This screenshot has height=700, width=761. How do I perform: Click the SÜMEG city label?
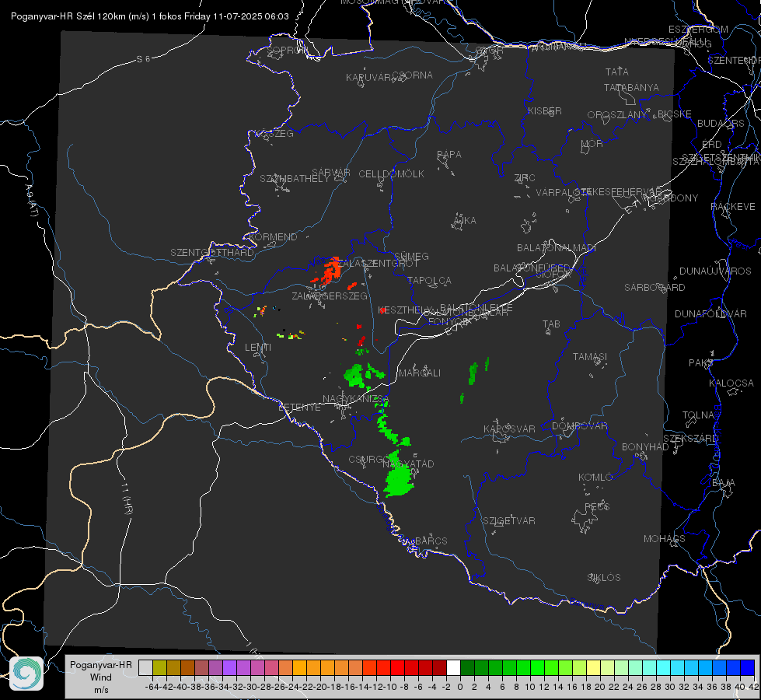tap(411, 256)
